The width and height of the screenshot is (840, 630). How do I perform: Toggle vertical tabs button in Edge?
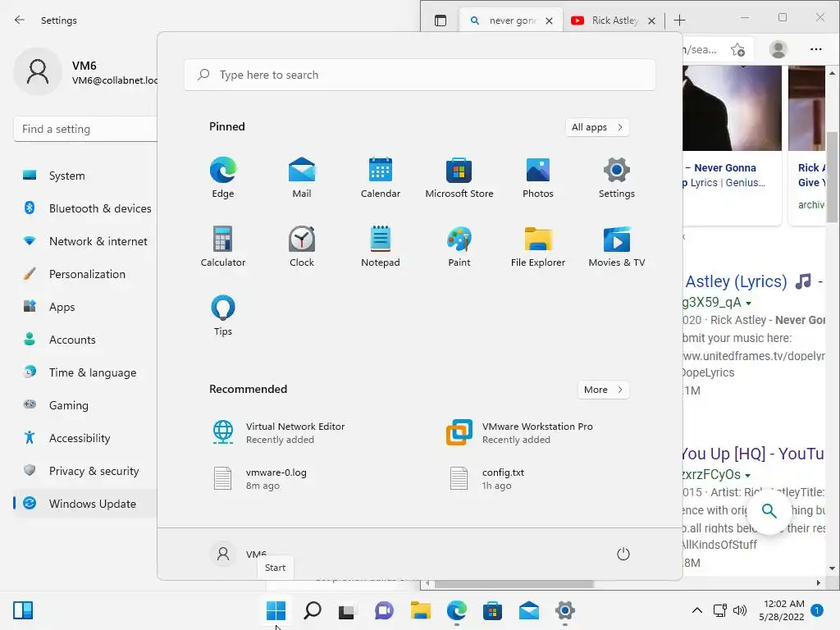pos(441,21)
